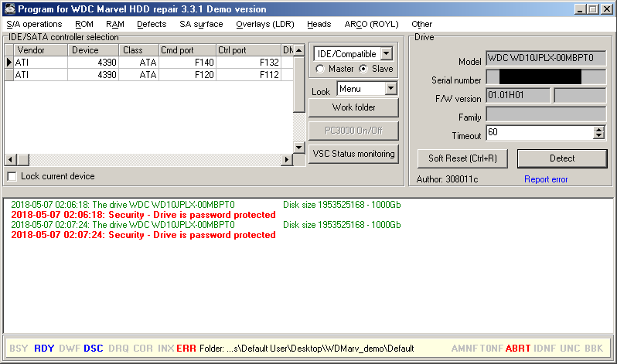Click the empty Family field

point(546,114)
